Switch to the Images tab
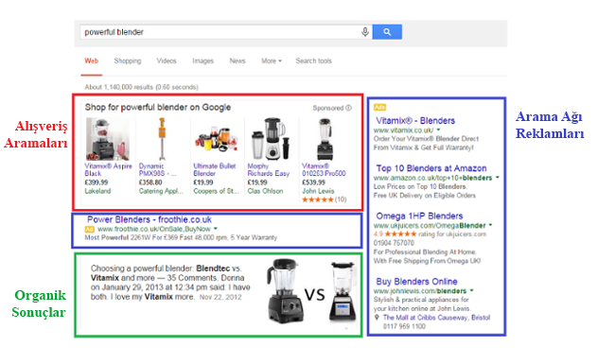Image resolution: width=615 pixels, height=364 pixels. click(x=202, y=61)
